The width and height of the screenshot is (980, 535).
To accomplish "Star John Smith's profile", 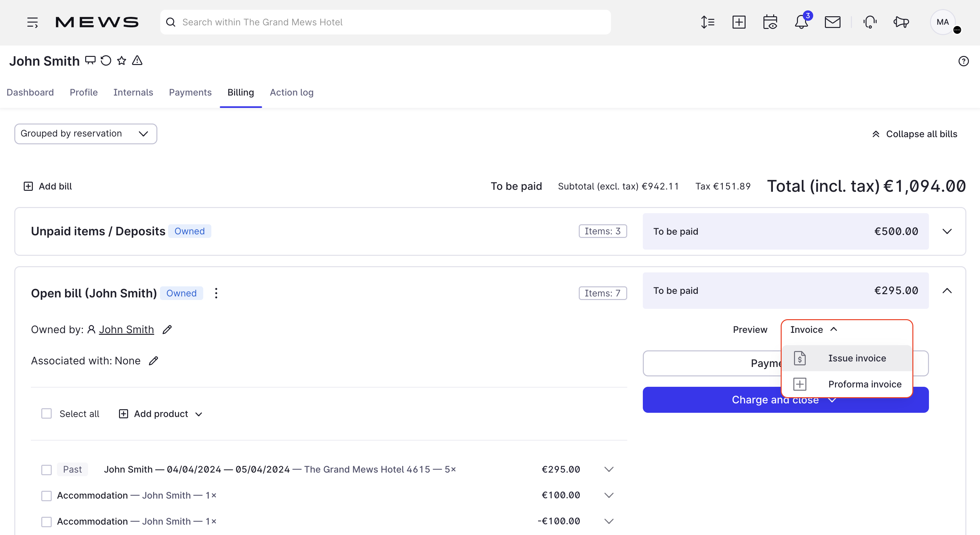I will click(x=121, y=60).
